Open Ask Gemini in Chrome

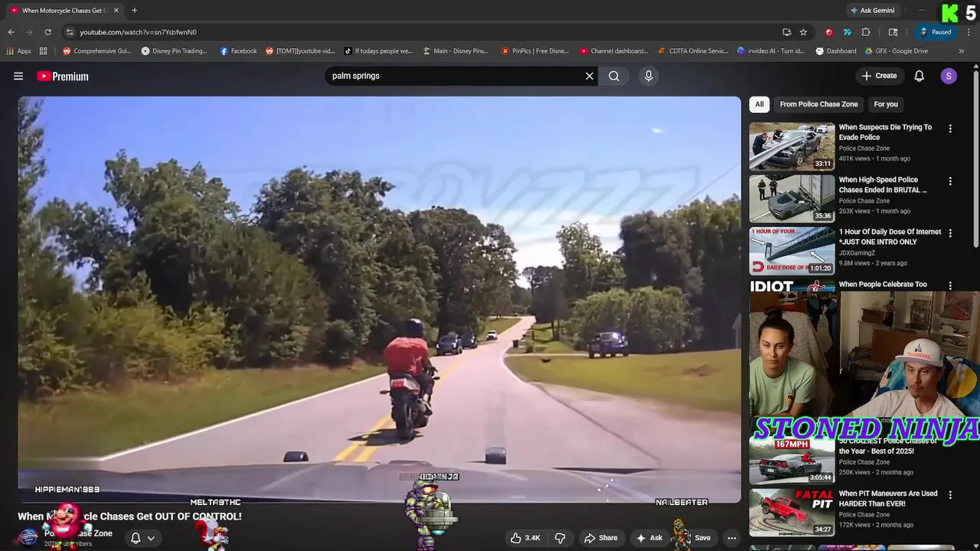pos(872,11)
